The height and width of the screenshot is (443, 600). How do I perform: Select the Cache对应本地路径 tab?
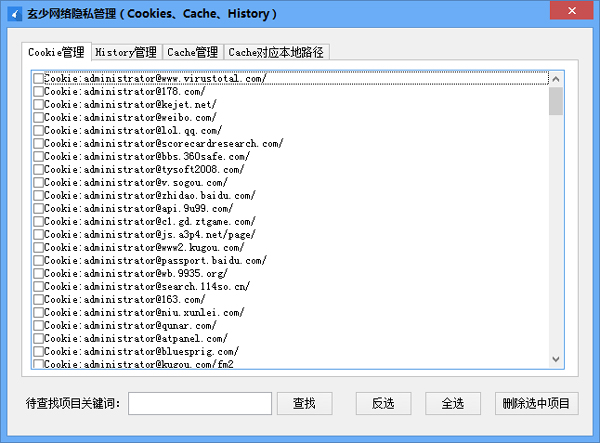pos(276,52)
